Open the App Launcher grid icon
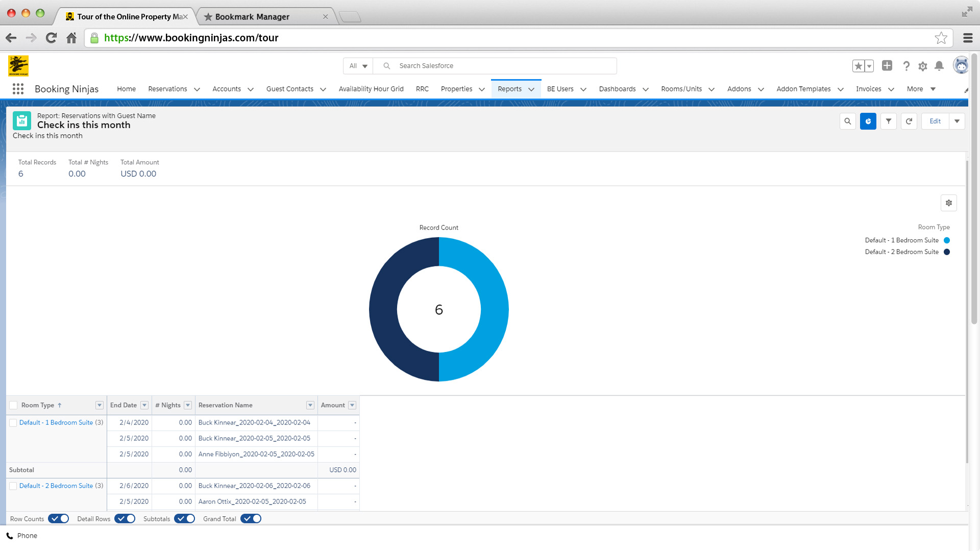Viewport: 980px width, 551px height. (18, 89)
